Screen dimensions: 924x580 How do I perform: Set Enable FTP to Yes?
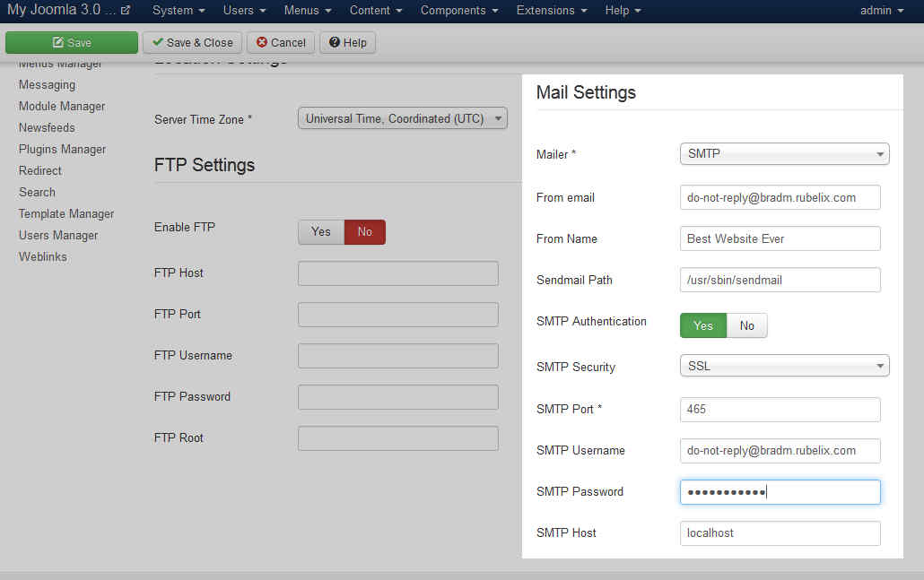pyautogui.click(x=321, y=232)
